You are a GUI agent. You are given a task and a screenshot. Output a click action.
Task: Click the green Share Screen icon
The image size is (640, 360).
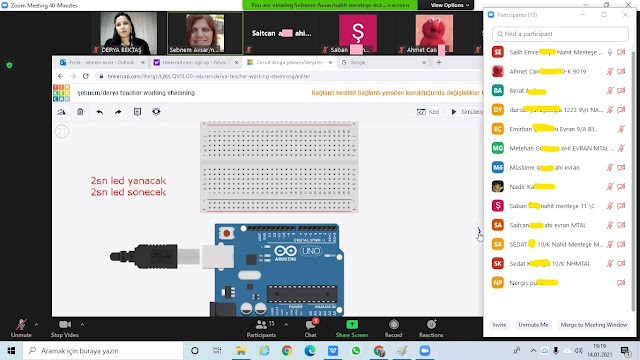click(x=352, y=324)
